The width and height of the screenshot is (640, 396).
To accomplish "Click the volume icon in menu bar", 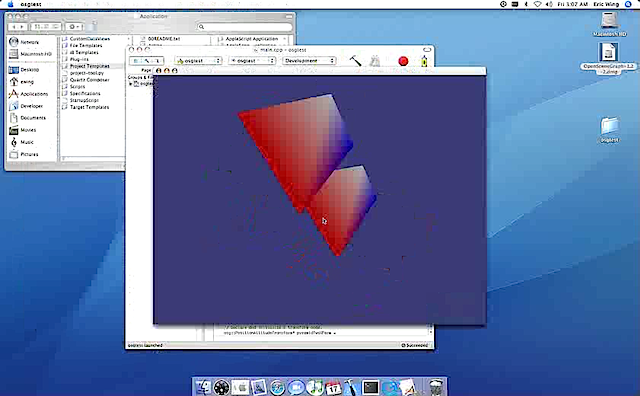I will 549,4.
